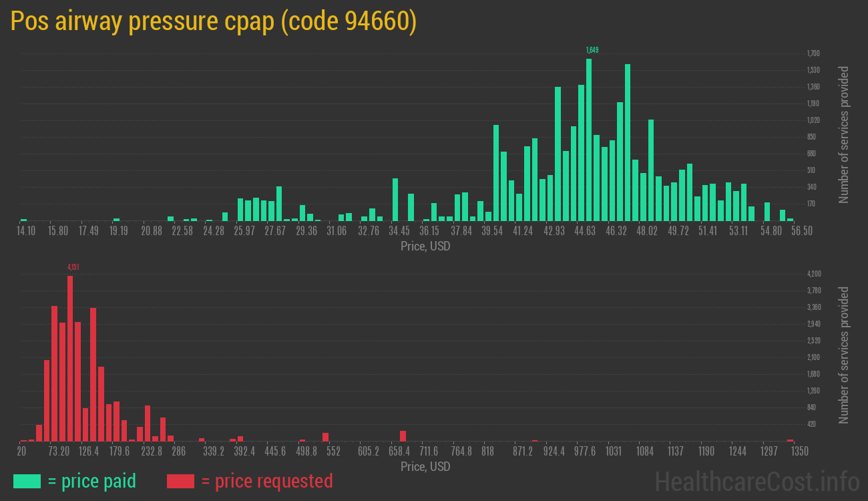Click the green bar above the 34.45 tick
868x501 pixels.
pos(395,200)
